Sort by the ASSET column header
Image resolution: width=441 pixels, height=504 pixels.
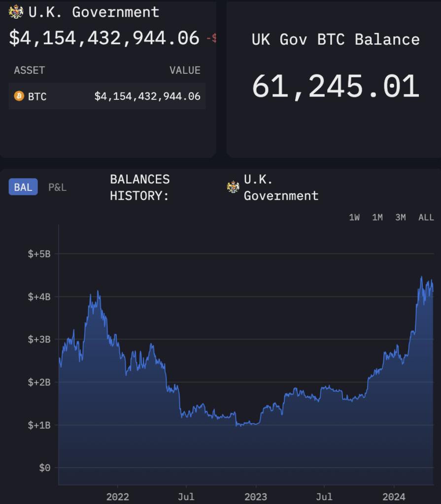pyautogui.click(x=29, y=70)
